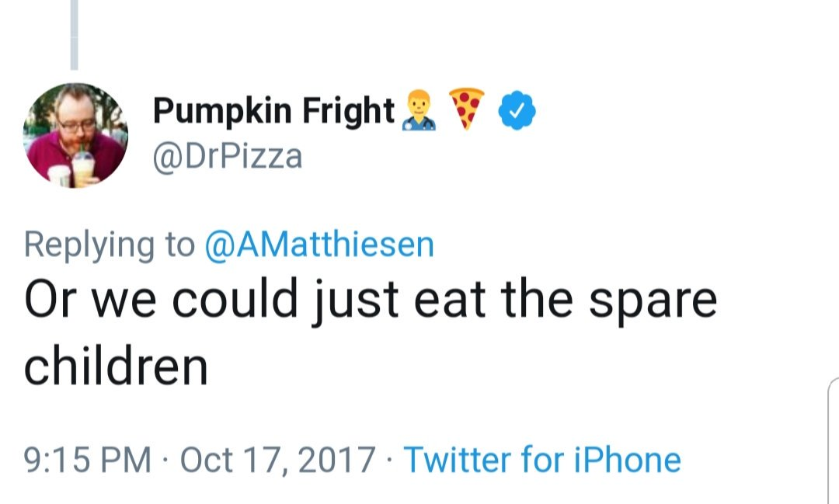Open the Pumpkin Fright display name
Image resolution: width=839 pixels, height=504 pixels.
pos(273,111)
